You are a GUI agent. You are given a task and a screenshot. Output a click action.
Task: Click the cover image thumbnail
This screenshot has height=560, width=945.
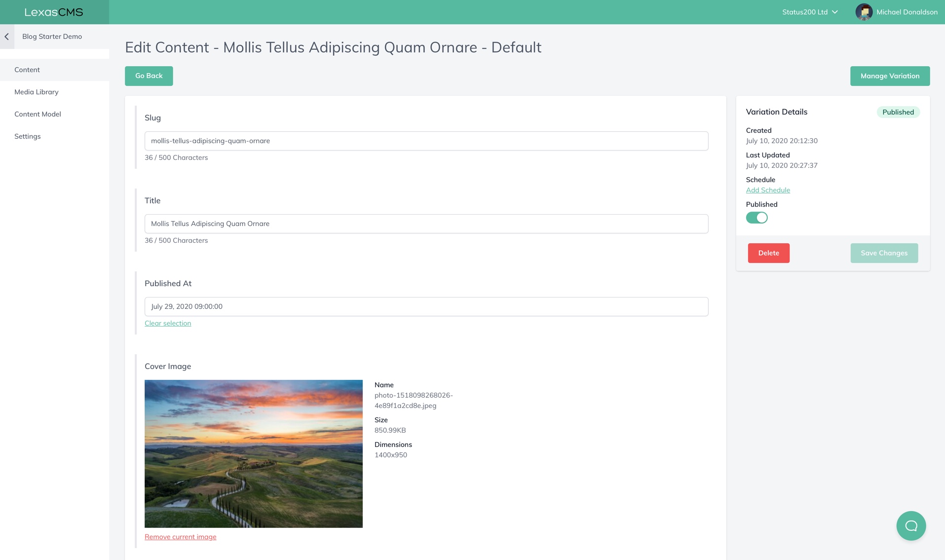(x=254, y=454)
